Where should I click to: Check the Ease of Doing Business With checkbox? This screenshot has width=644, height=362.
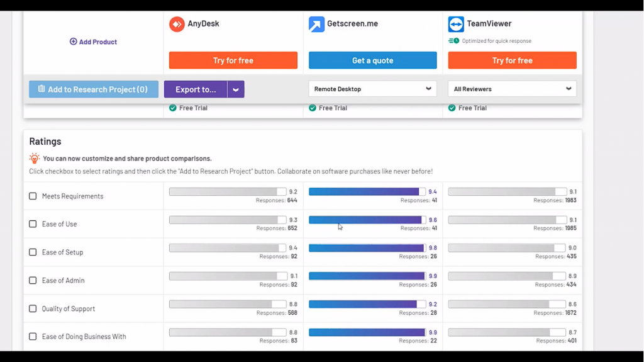[33, 336]
